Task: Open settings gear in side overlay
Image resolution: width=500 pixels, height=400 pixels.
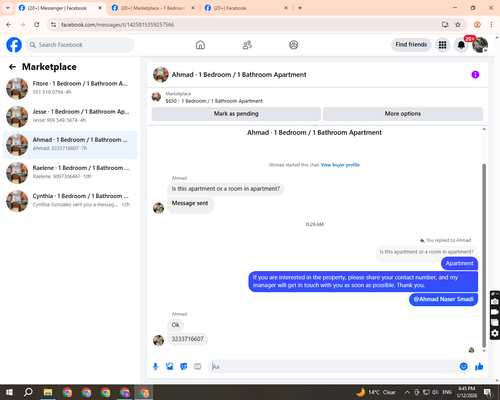Action: pos(495,333)
